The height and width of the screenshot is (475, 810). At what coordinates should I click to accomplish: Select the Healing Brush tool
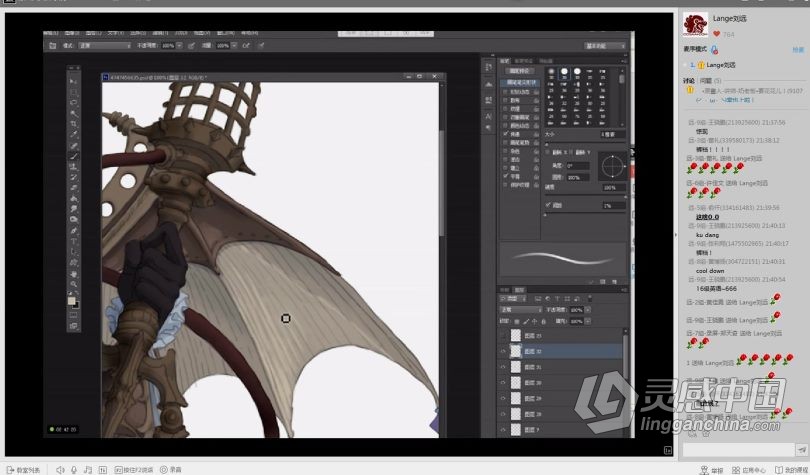[x=73, y=146]
